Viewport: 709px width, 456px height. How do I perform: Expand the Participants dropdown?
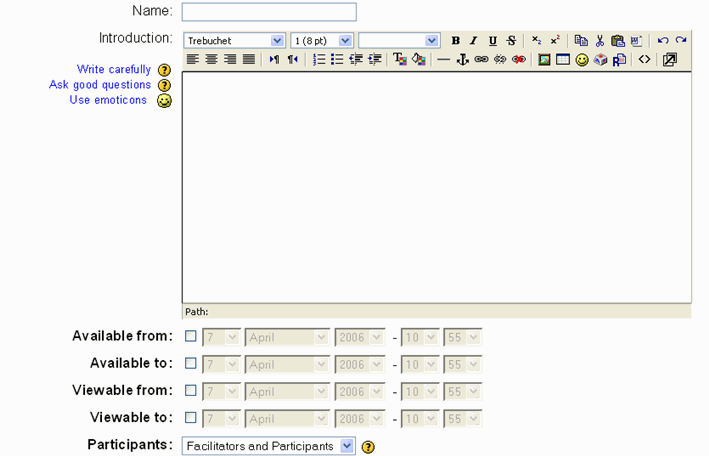coord(268,446)
